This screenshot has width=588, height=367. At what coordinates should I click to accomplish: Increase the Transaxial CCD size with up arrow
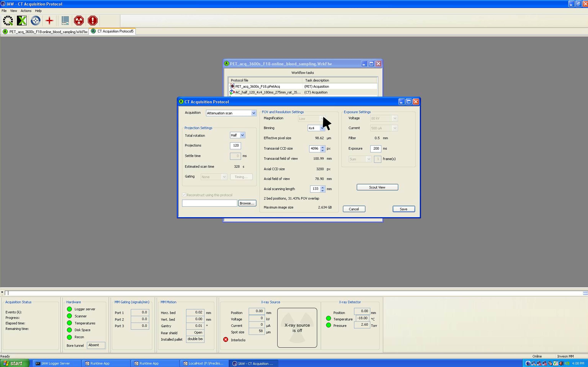tap(323, 147)
